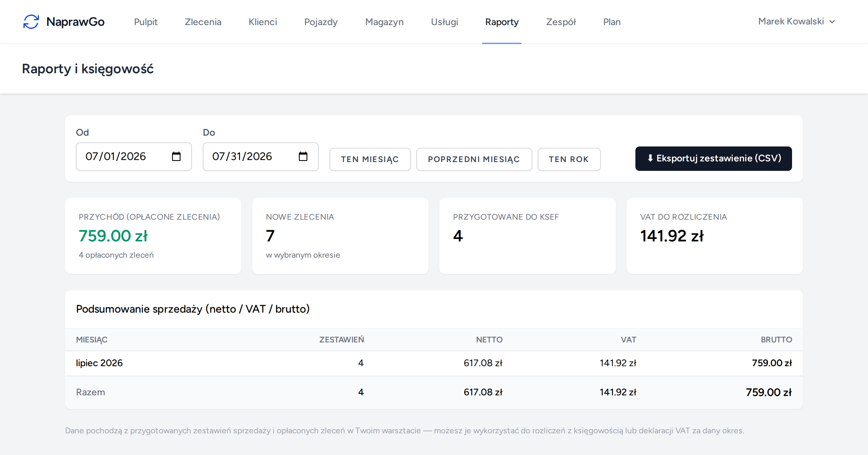This screenshot has width=868, height=455.
Task: Open Usługi navigation item
Action: (445, 22)
